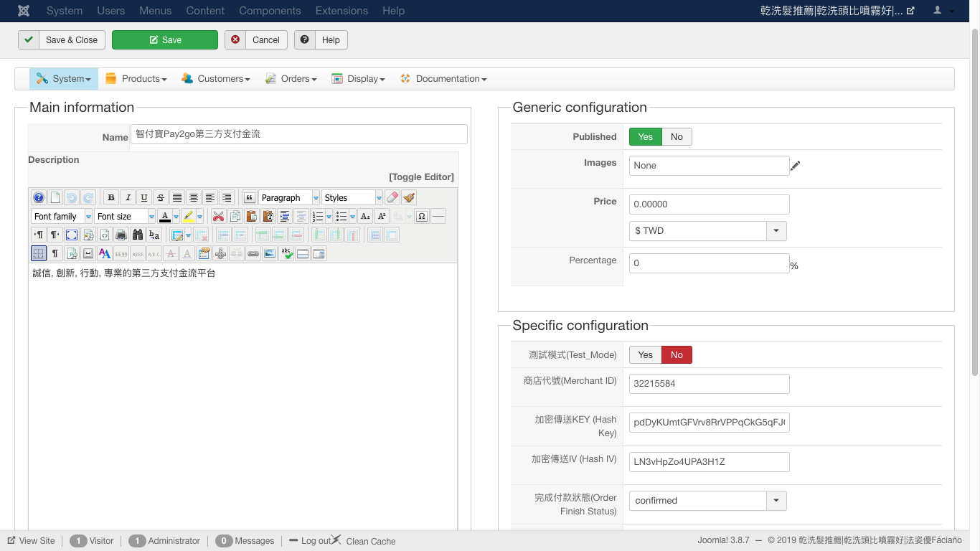Open the Extensions menu in top bar
The image size is (980, 551).
tap(341, 11)
